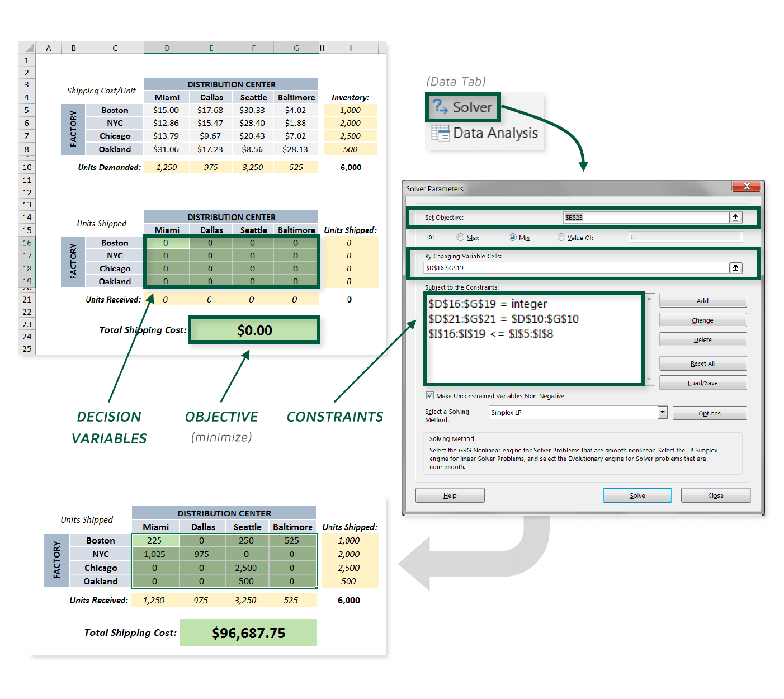Click the 1,025 NYC to Miami shipped cell

click(x=155, y=554)
